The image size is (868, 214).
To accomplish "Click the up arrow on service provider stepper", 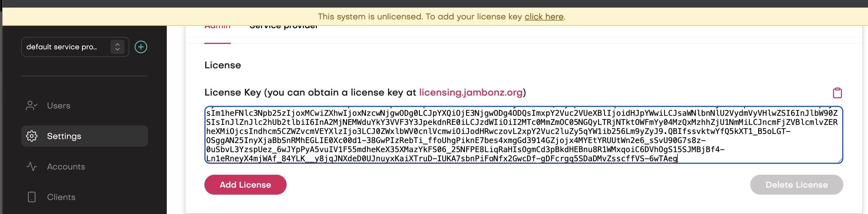I will [117, 45].
